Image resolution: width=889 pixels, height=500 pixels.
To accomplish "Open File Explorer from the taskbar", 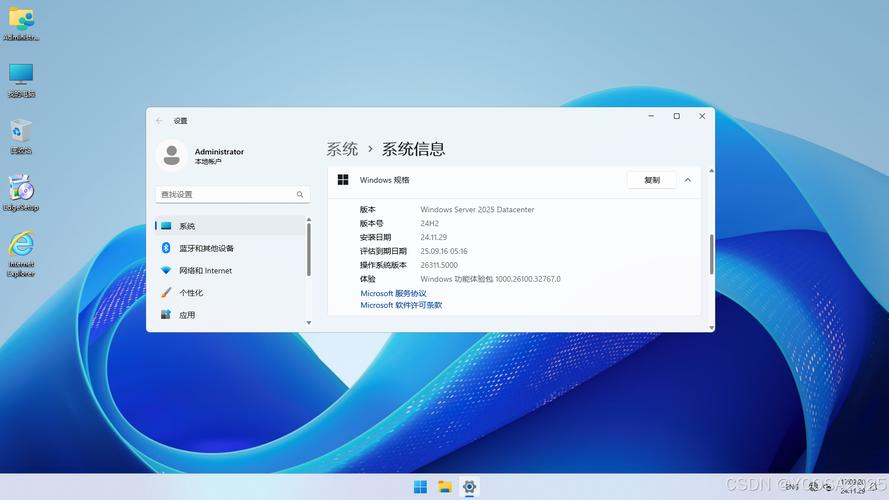I will click(x=444, y=487).
